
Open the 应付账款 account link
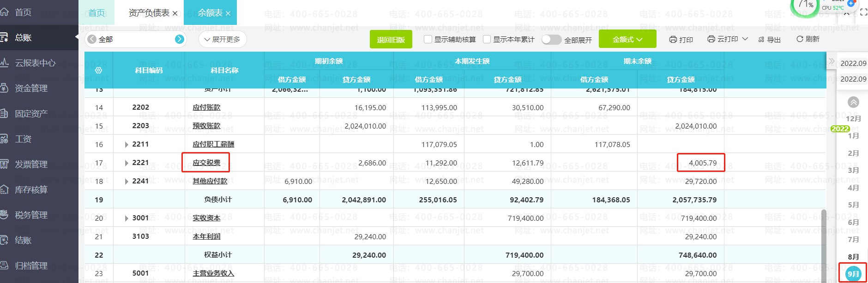(206, 107)
